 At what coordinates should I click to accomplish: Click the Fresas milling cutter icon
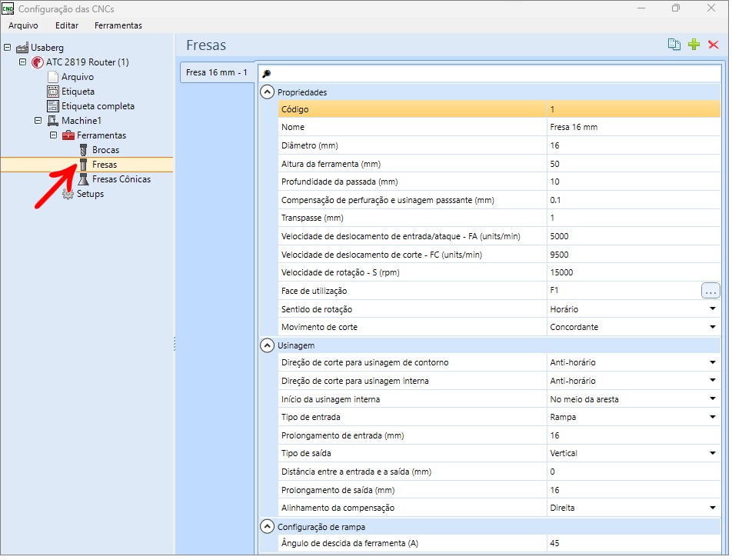(84, 165)
